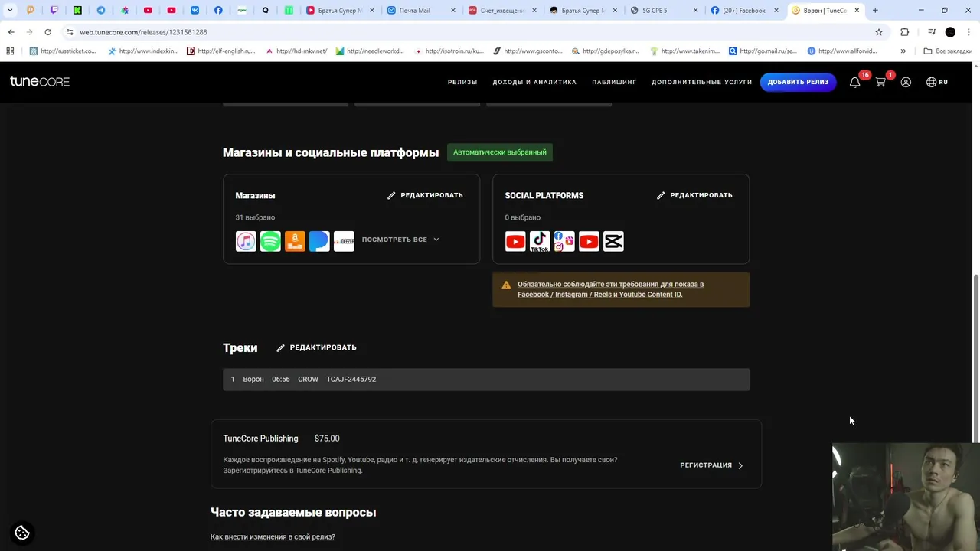Edit the Магазины stores selection
980x551 pixels.
(x=425, y=195)
